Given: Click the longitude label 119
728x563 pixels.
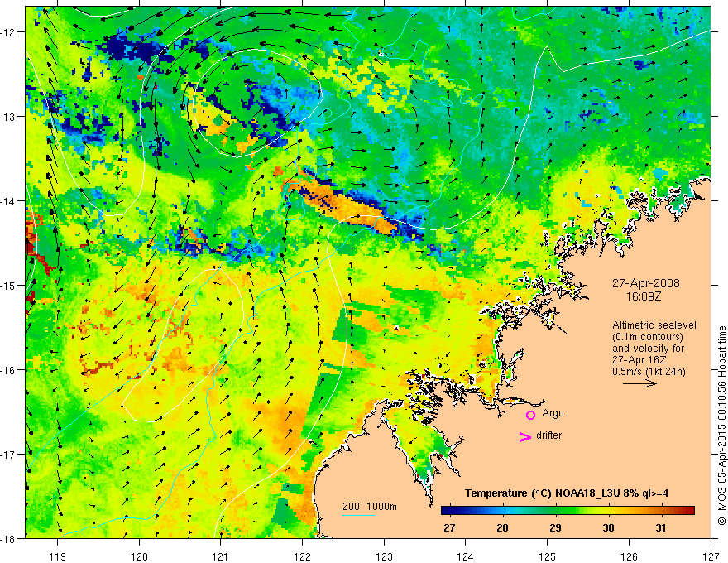Looking at the screenshot, I should tap(58, 556).
